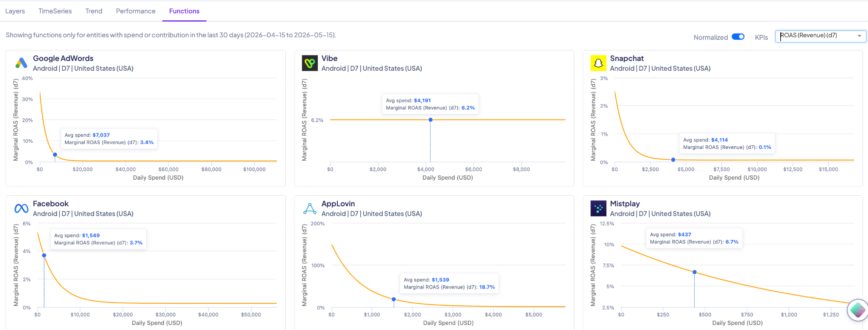Open the KPIs ROAS (Revenue) (d7) dropdown
868x330 pixels.
click(x=821, y=36)
